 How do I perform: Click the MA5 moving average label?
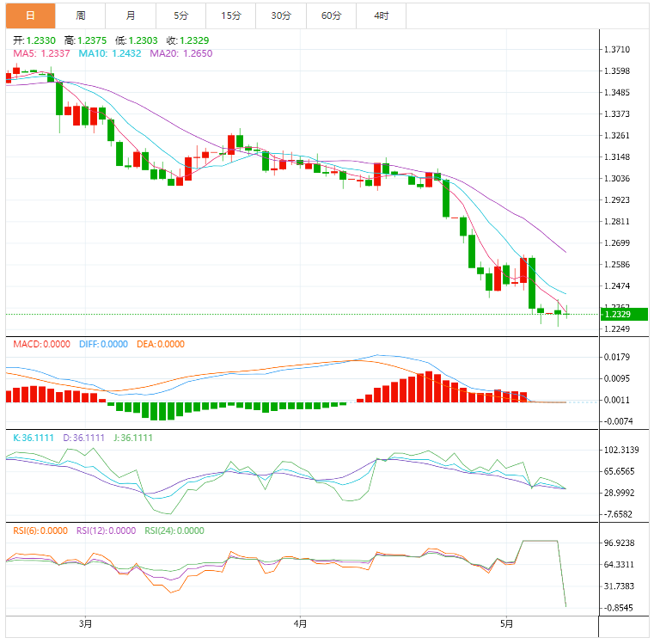41,53
